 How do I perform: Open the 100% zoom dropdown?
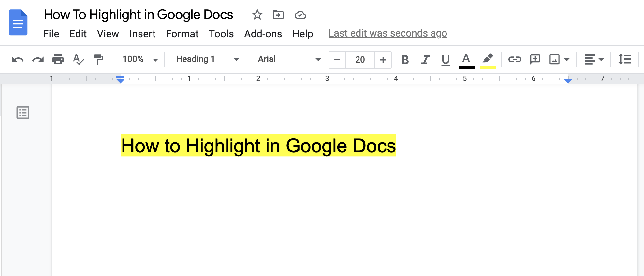[140, 59]
